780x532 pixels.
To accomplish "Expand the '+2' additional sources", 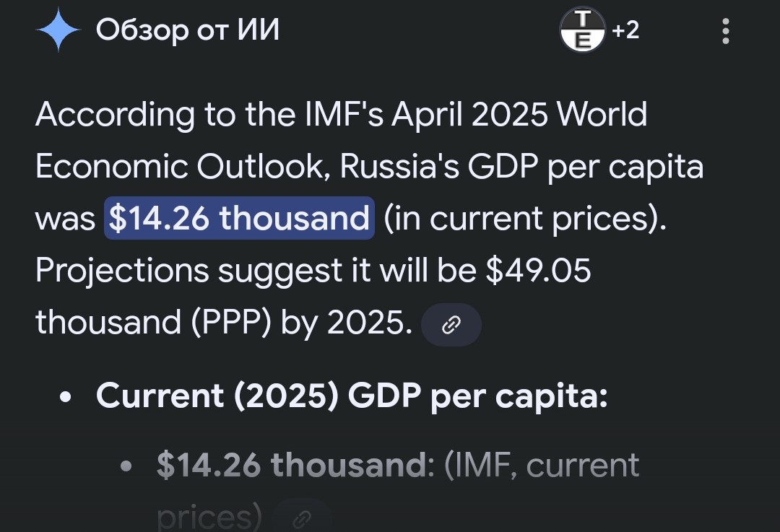I will tap(625, 31).
